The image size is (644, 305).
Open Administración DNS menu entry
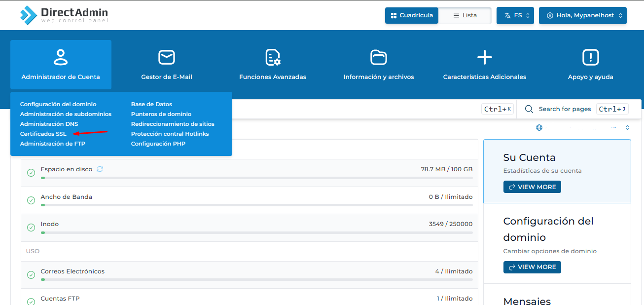tap(49, 124)
